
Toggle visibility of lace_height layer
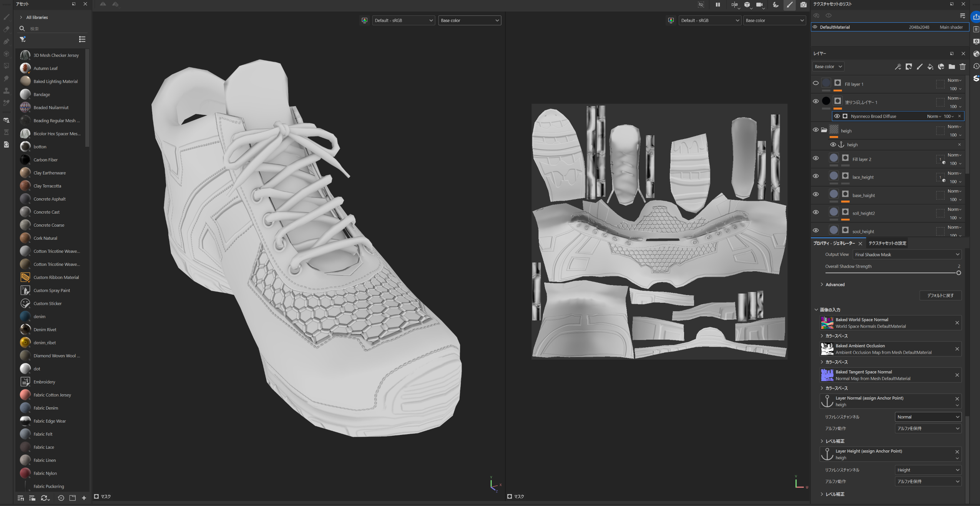coord(816,176)
